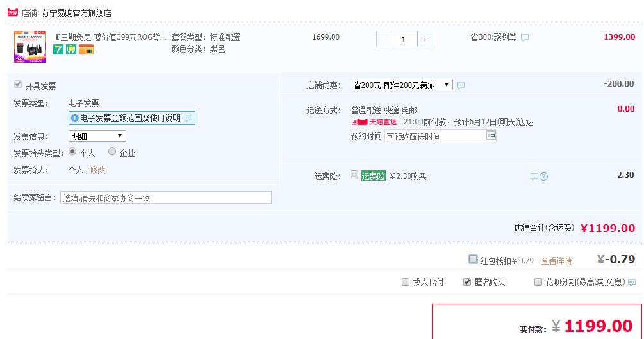
Task: Click 21:00前付款 delivery estimate text
Action: pos(468,122)
